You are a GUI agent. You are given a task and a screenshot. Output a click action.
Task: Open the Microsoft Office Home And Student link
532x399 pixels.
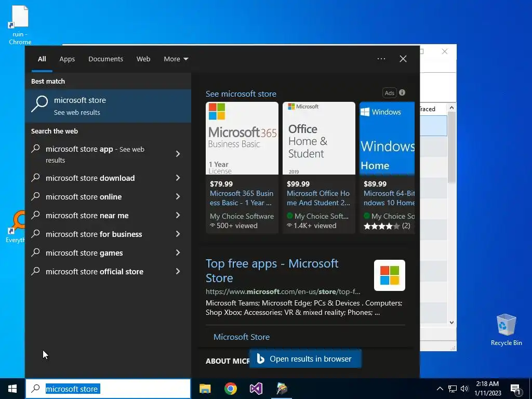click(x=318, y=198)
